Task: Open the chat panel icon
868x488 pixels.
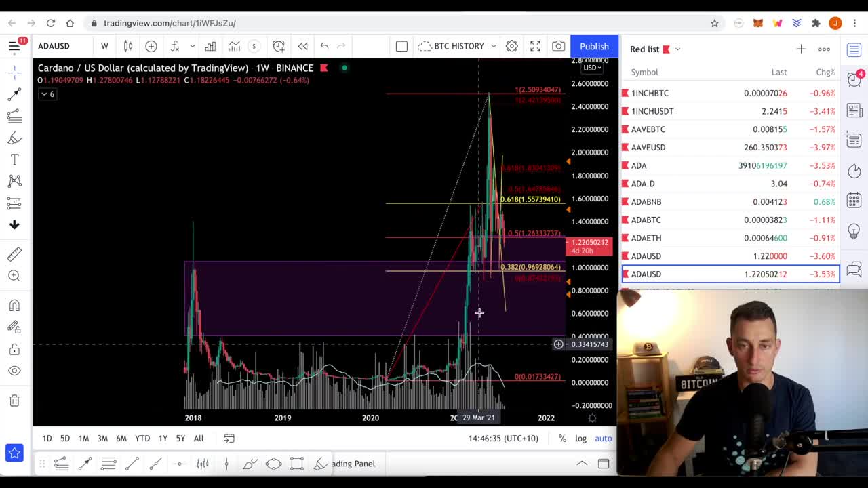Action: [854, 270]
